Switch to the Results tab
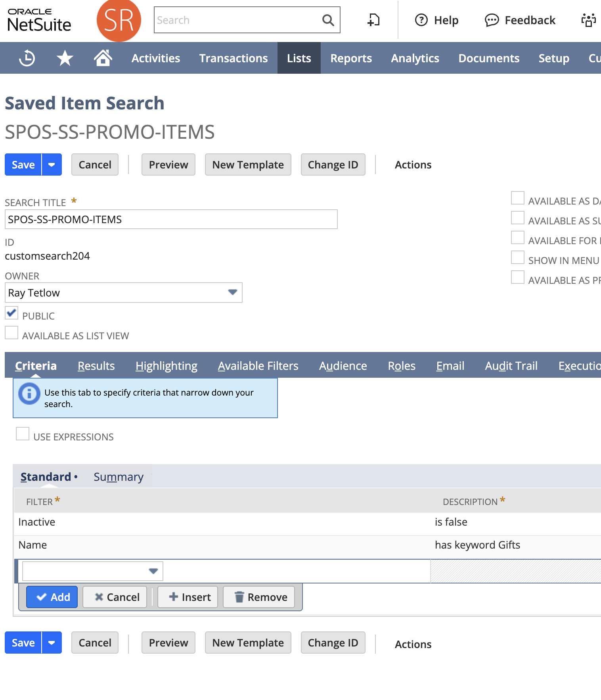The width and height of the screenshot is (601, 700). [x=96, y=366]
